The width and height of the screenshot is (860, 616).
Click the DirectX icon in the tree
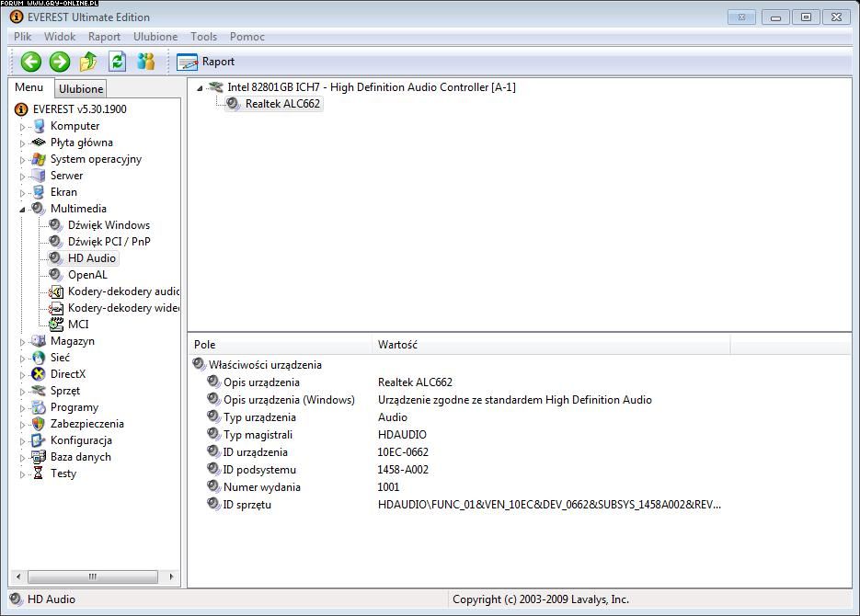click(x=39, y=374)
